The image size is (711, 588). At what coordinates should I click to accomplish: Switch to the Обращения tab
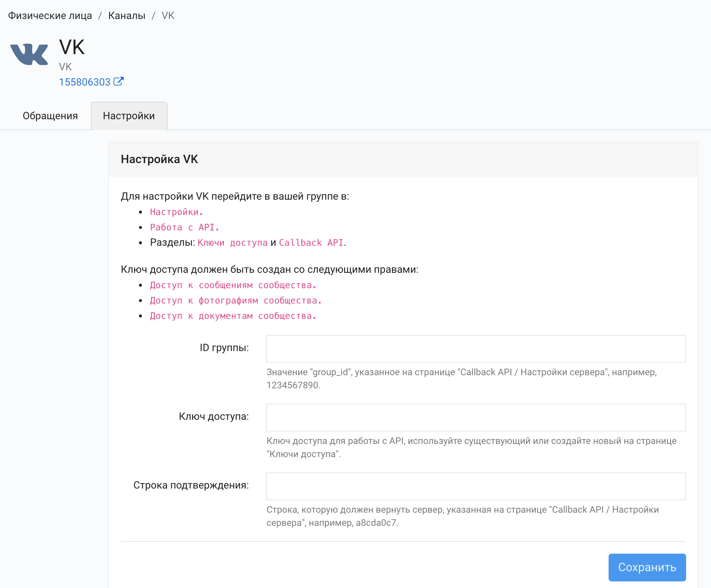click(x=50, y=116)
